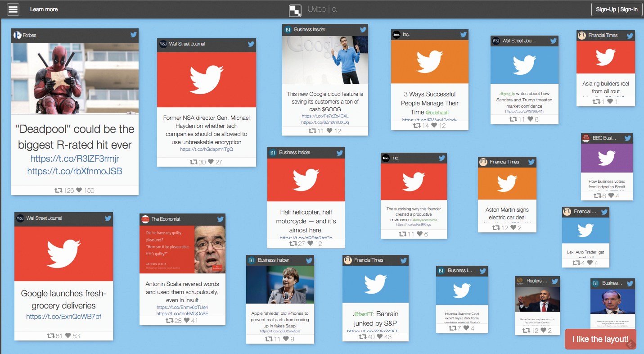The image size is (644, 354).
Task: Open the hamburger menu in top bar
Action: pos(13,9)
